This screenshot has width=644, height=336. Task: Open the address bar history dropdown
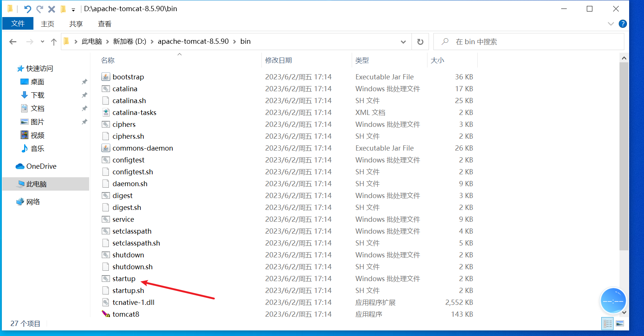coord(403,42)
